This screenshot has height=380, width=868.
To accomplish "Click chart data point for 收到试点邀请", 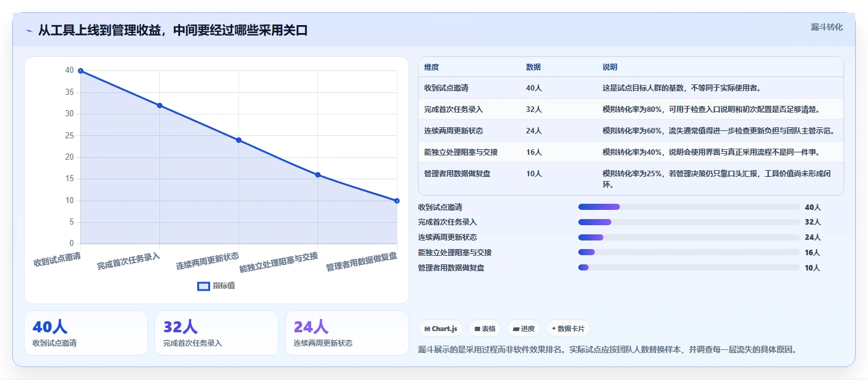I will pyautogui.click(x=80, y=71).
